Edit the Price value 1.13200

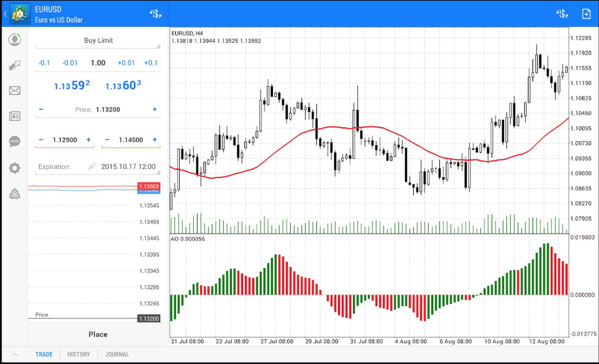tap(108, 109)
